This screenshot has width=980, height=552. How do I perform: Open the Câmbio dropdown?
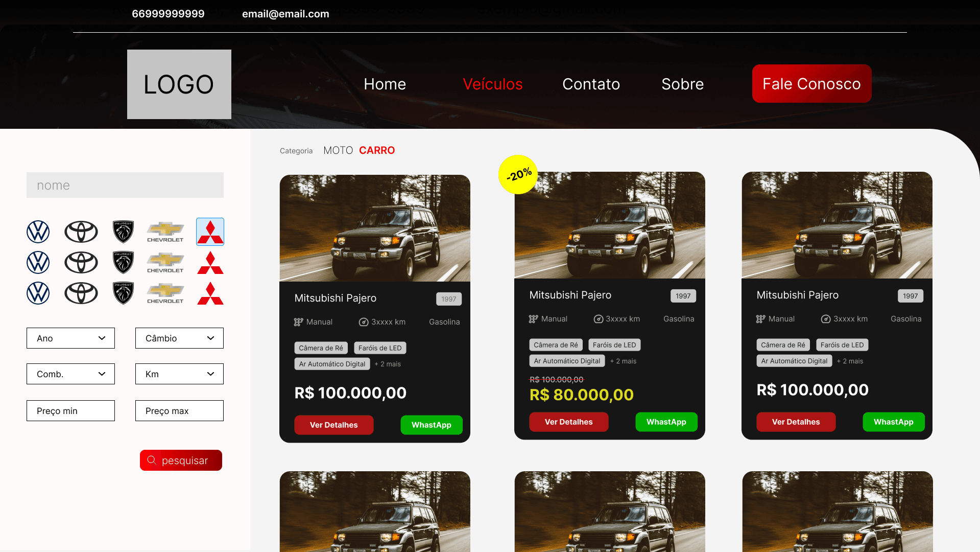179,338
